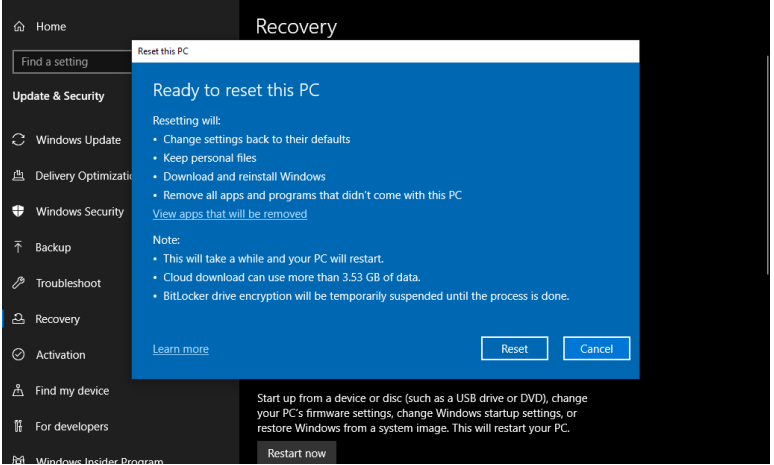Click the Recovery icon in sidebar
The image size is (774, 465).
point(18,318)
